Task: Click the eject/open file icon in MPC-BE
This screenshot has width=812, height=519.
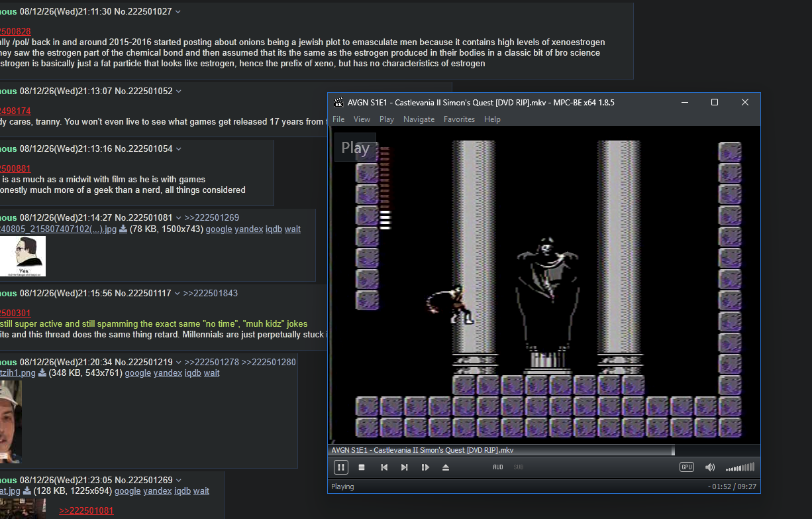Action: coord(446,467)
